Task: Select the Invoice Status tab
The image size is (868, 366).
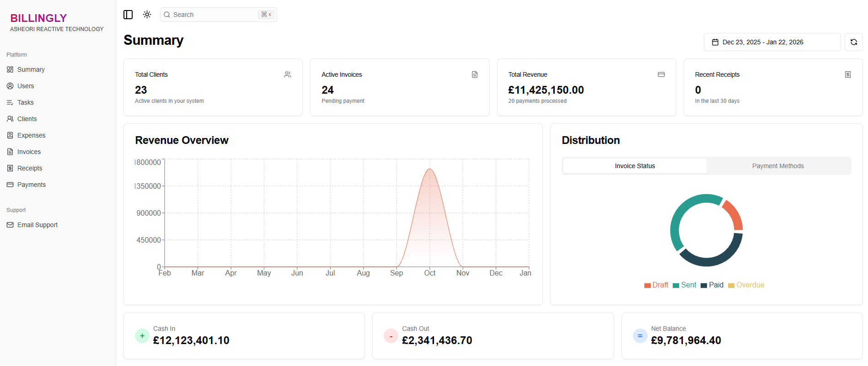Action: click(634, 166)
